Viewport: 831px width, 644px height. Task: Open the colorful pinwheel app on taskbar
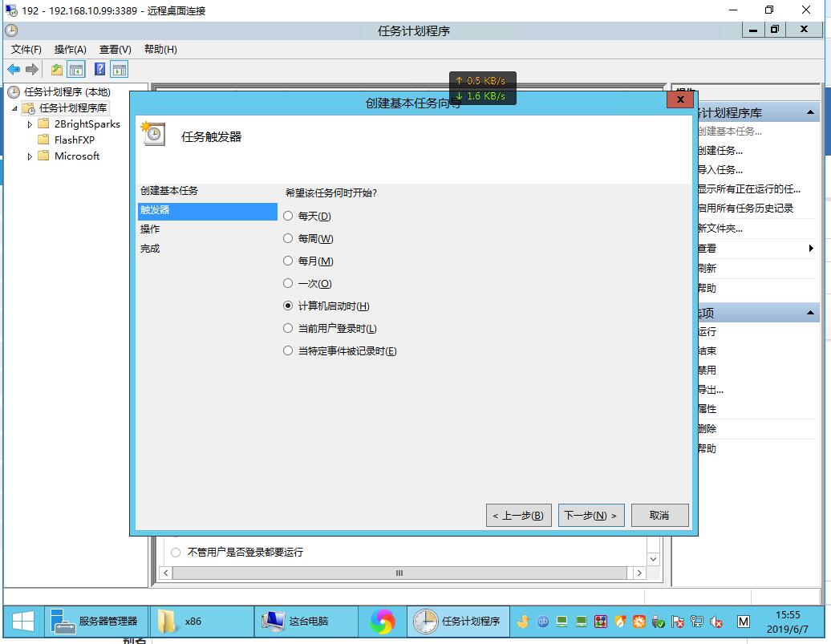pyautogui.click(x=383, y=621)
